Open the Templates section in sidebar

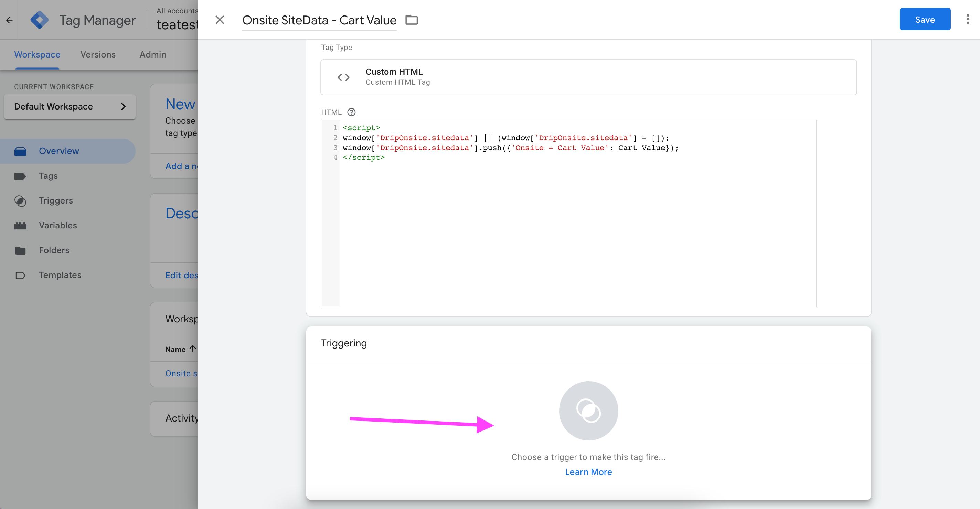pyautogui.click(x=60, y=275)
